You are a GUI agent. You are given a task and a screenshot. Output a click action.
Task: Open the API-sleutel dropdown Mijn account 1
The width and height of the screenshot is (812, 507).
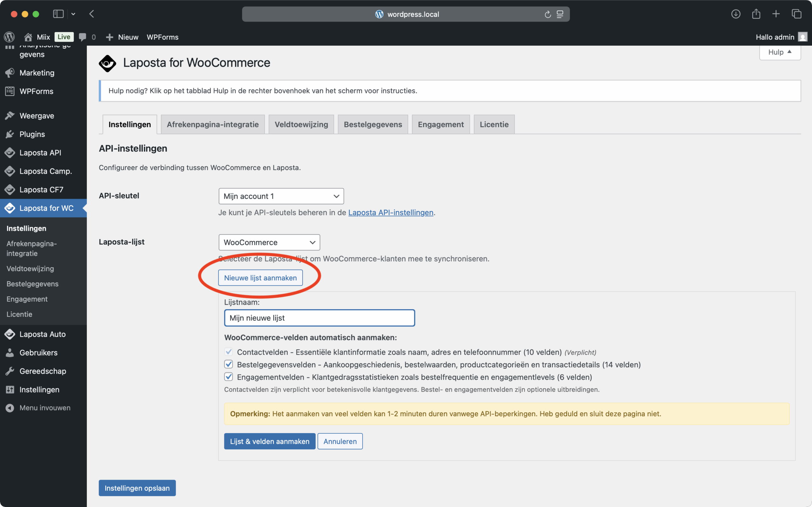(281, 196)
